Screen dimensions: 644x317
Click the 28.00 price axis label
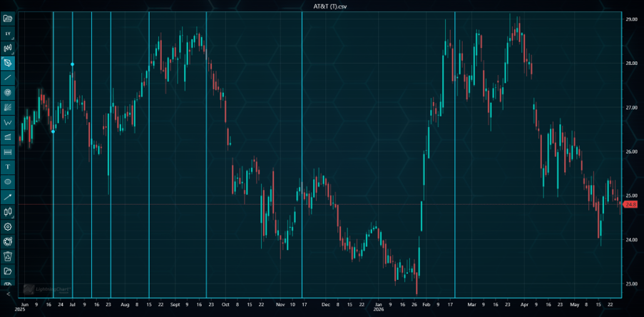[x=632, y=64]
